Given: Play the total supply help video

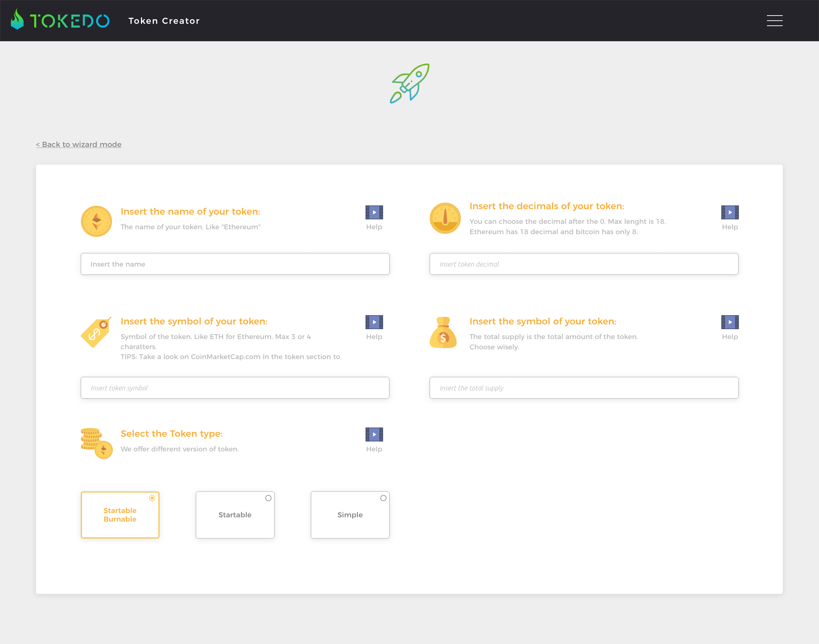Looking at the screenshot, I should (x=729, y=322).
